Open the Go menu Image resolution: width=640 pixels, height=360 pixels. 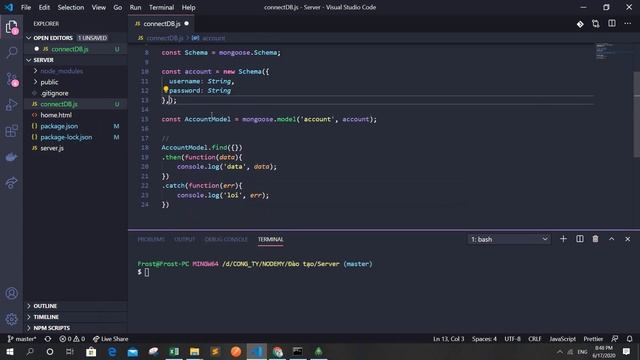click(x=118, y=7)
